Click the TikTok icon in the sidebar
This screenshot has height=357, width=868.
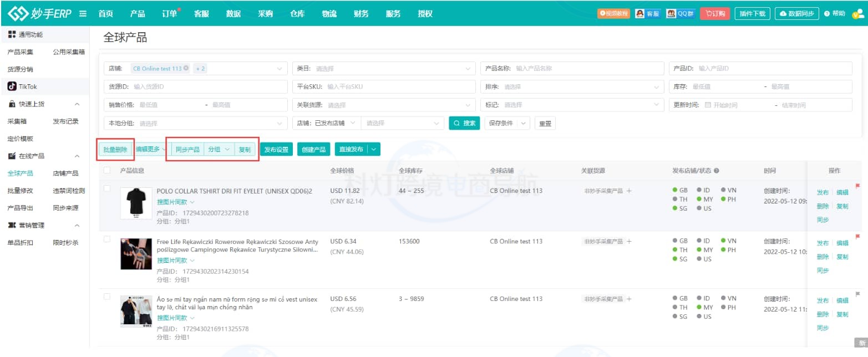12,86
